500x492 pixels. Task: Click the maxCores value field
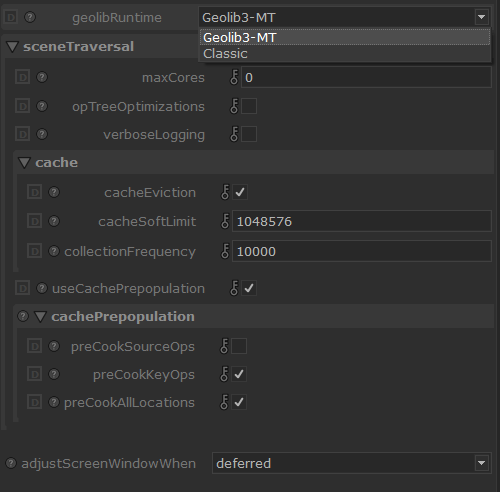point(366,77)
